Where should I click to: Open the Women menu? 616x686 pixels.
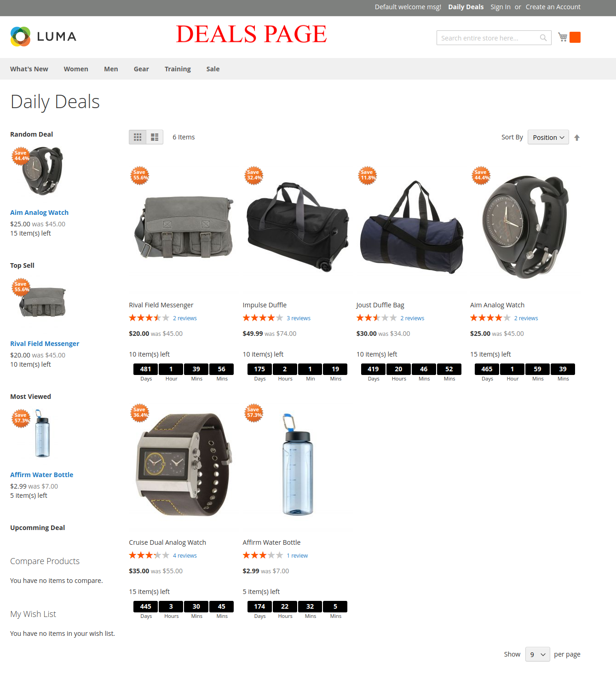pyautogui.click(x=76, y=69)
